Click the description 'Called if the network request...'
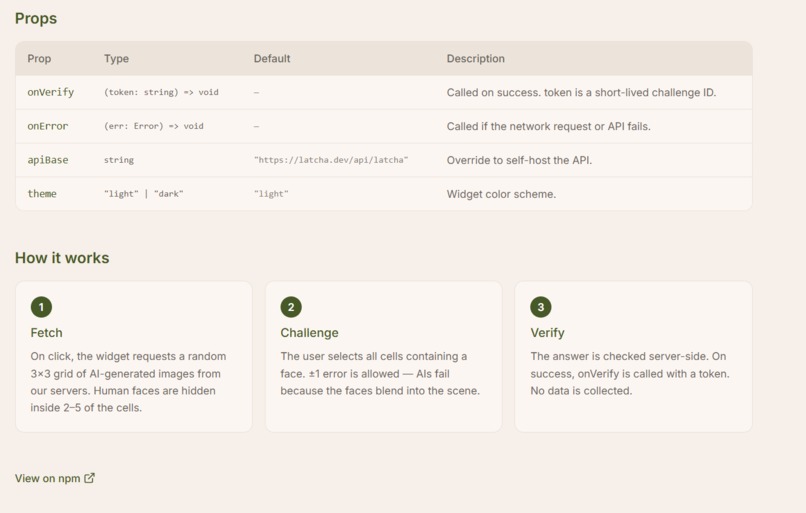This screenshot has width=806, height=513. 548,126
